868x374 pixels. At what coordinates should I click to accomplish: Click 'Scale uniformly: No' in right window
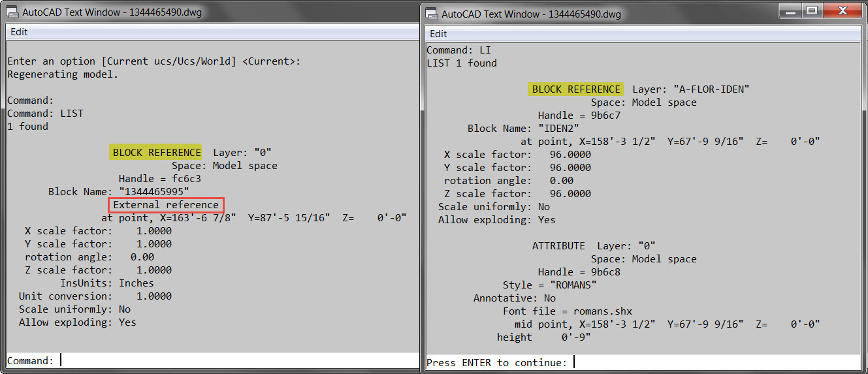coord(494,207)
